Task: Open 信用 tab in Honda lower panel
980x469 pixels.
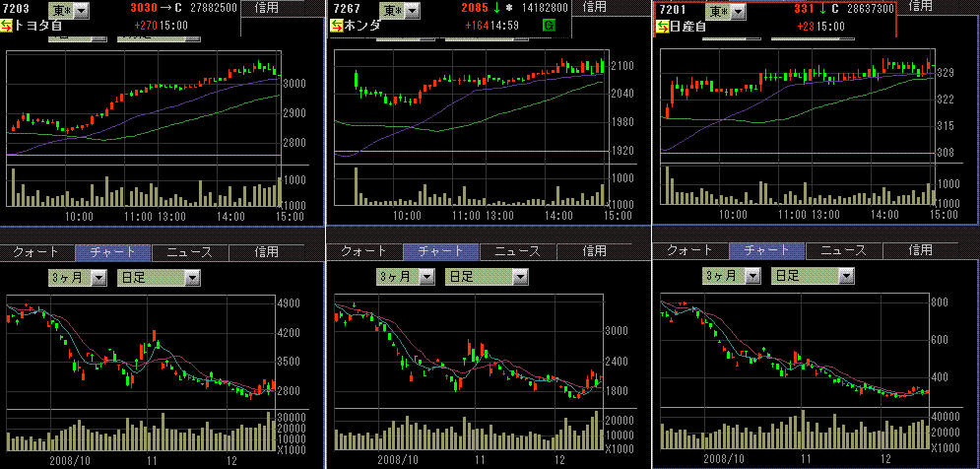Action: 594,252
